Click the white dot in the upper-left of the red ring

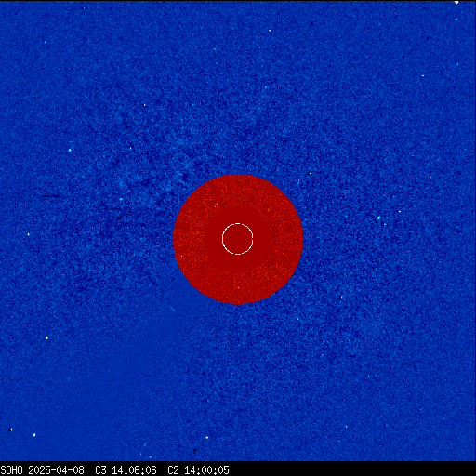pyautogui.click(x=217, y=205)
